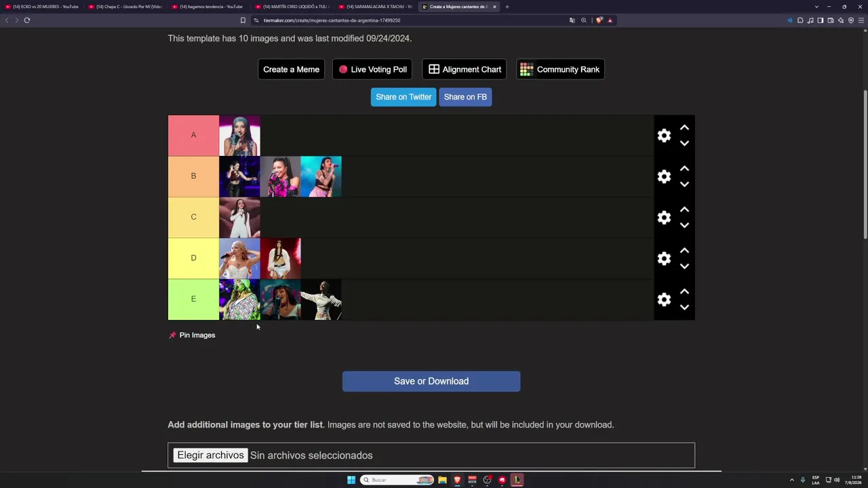Select the pink A tier label
Screen dimensions: 868x488
(x=193, y=136)
